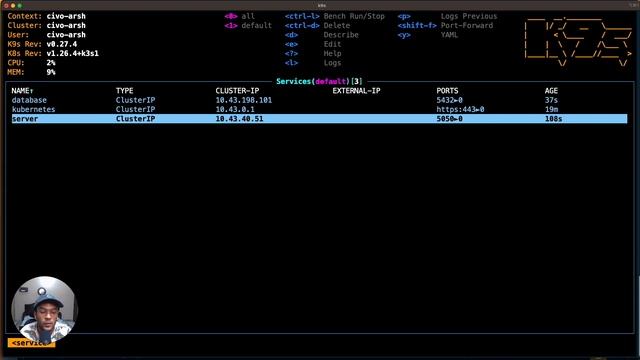
Task: Click the CPU 2% value
Action: (x=51, y=63)
